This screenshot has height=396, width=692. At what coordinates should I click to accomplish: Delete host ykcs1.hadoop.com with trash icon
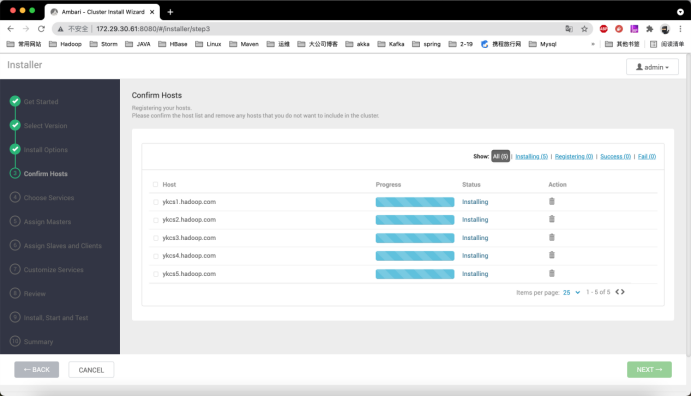point(552,201)
